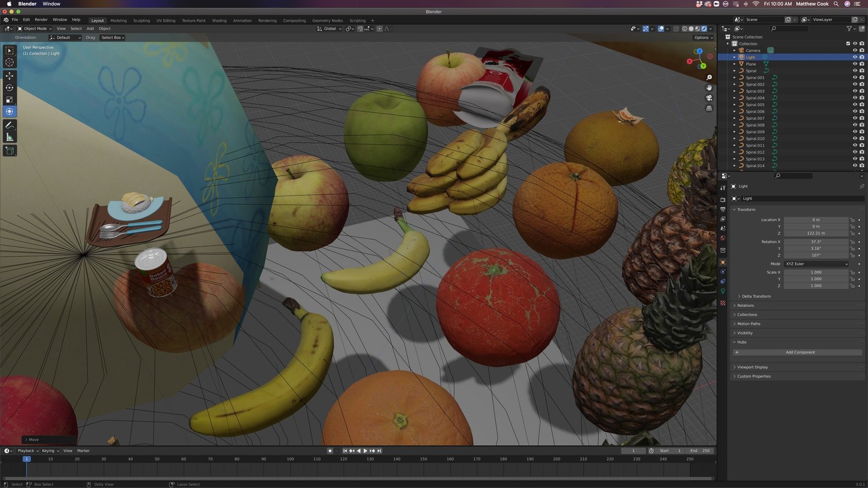Select the Select Box tool in toolbar

coord(10,51)
